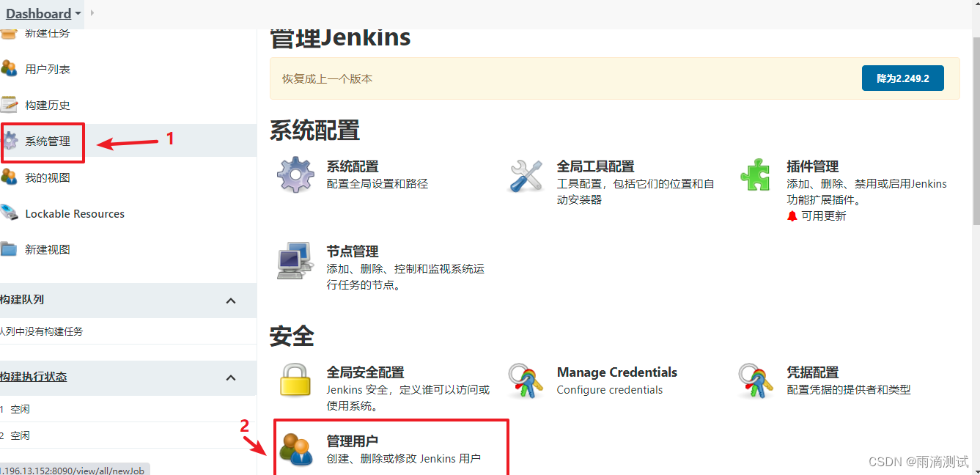
Task: Select 系统管理 in the sidebar
Action: point(48,141)
